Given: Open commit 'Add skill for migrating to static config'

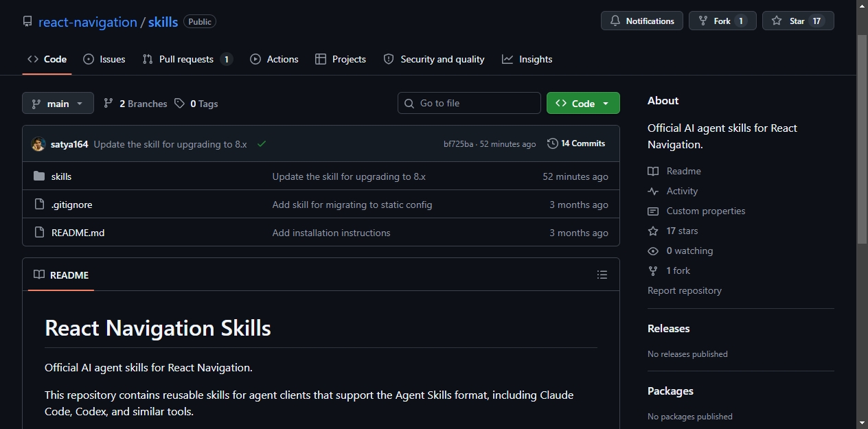Looking at the screenshot, I should tap(352, 205).
